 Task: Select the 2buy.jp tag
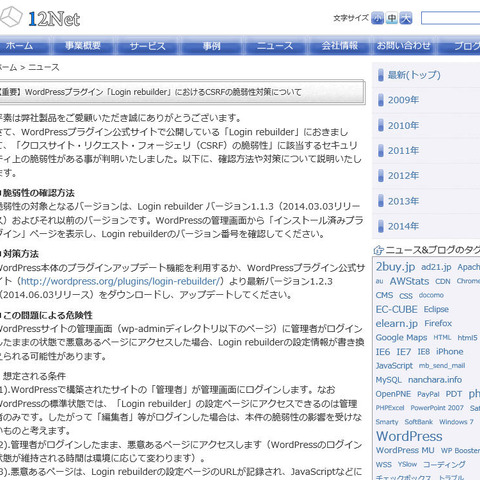(395, 267)
